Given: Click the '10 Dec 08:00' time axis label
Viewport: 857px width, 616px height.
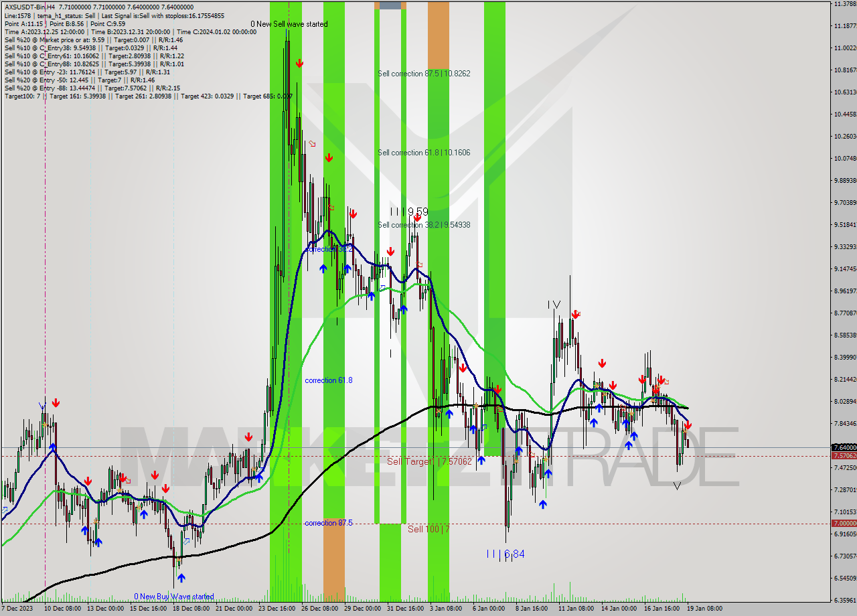Looking at the screenshot, I should coord(63,609).
